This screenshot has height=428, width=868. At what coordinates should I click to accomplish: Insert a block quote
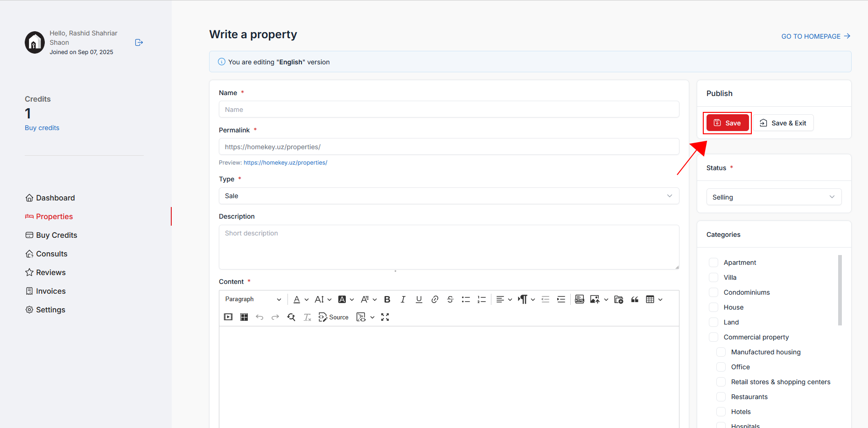point(635,299)
